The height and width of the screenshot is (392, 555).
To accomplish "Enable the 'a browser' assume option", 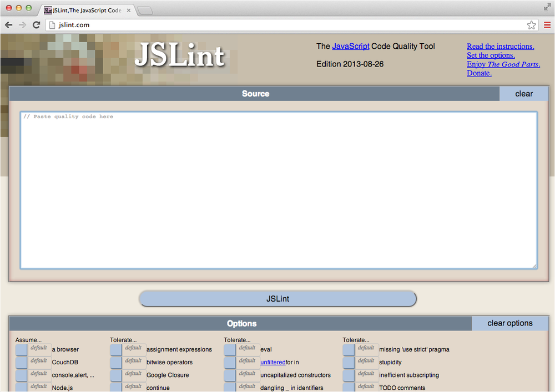I will tap(21, 349).
